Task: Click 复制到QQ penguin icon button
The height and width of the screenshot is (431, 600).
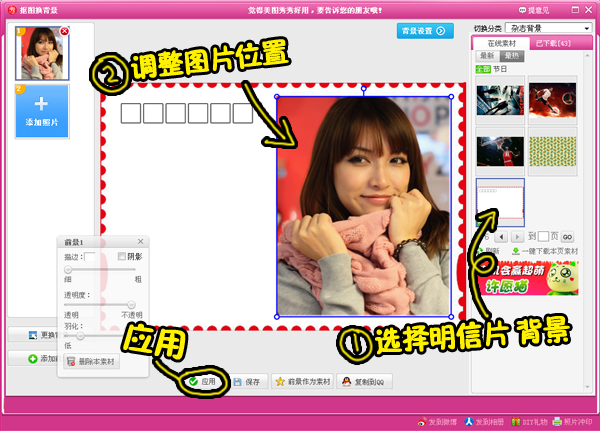Action: 363,381
